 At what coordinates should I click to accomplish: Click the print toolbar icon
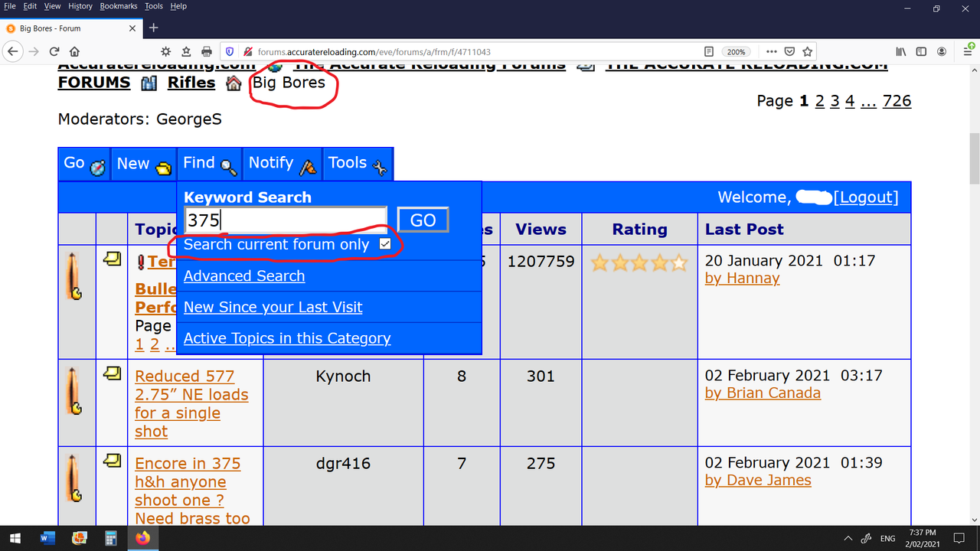(x=206, y=51)
